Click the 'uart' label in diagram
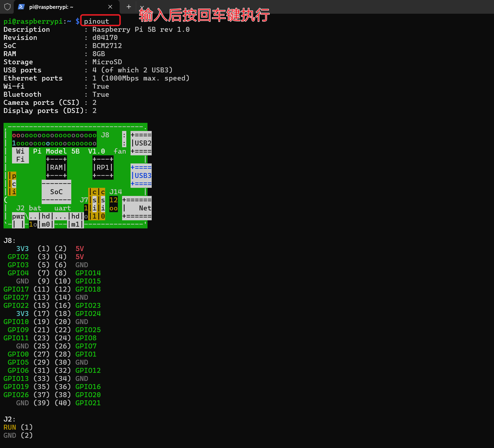 coord(63,208)
